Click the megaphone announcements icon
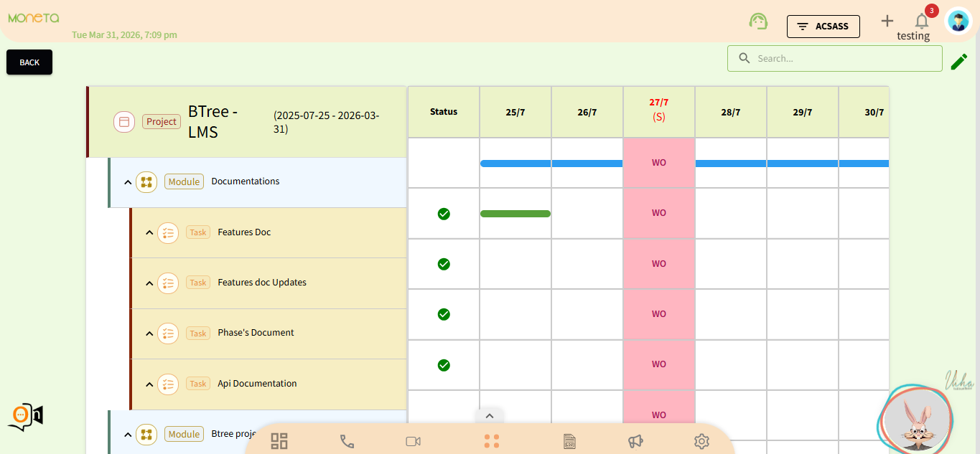This screenshot has width=980, height=454. click(x=635, y=441)
